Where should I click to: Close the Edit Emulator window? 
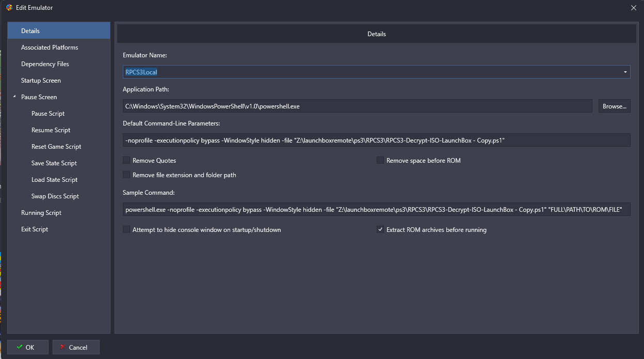pos(634,8)
